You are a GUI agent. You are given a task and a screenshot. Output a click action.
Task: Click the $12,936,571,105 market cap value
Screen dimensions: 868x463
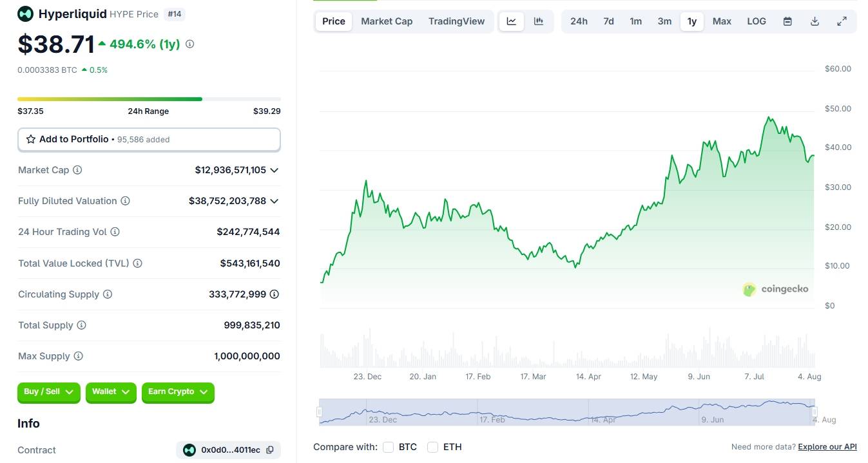pyautogui.click(x=231, y=170)
